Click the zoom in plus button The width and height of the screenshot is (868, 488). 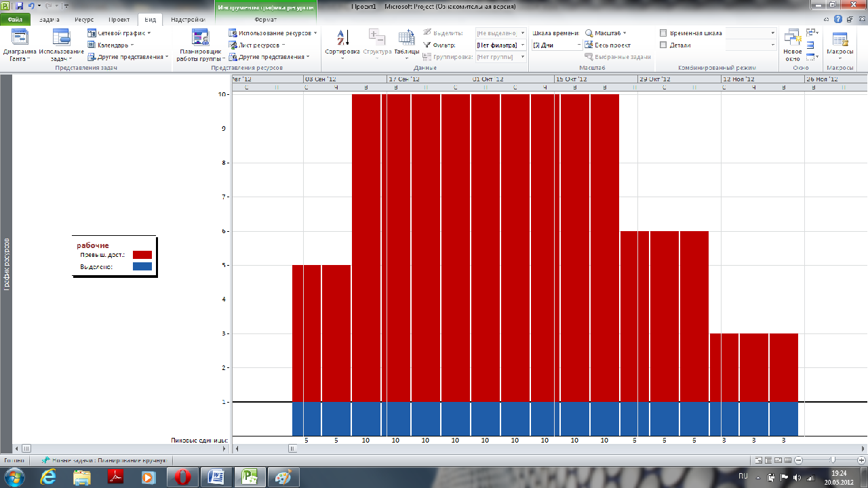click(861, 460)
